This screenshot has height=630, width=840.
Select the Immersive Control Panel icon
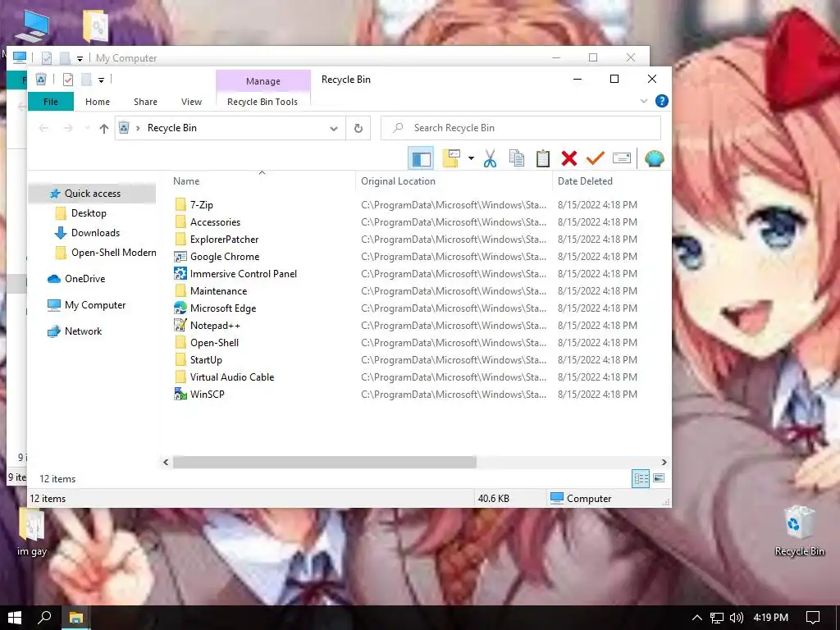click(x=180, y=273)
